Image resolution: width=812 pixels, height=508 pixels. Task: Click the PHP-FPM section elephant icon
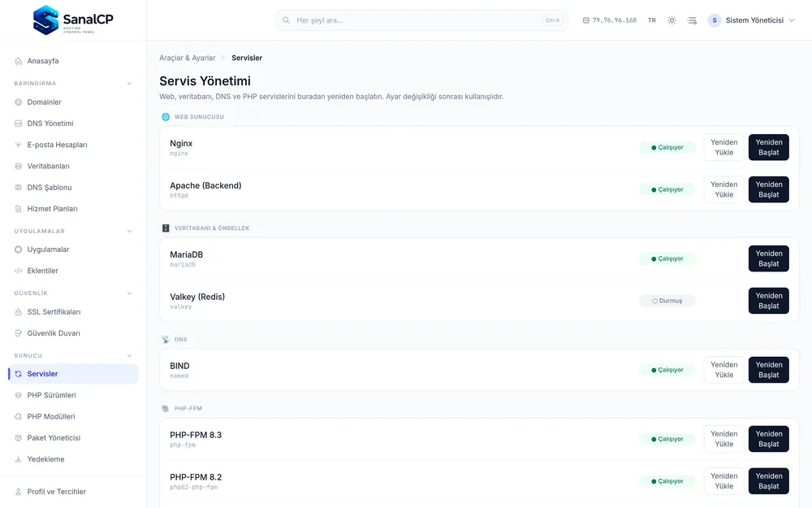point(166,409)
